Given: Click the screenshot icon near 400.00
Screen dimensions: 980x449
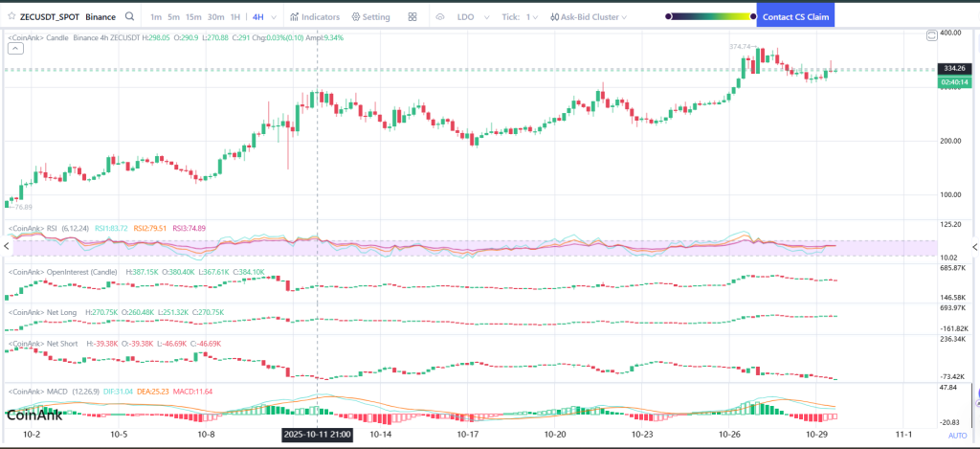Looking at the screenshot, I should click(932, 35).
